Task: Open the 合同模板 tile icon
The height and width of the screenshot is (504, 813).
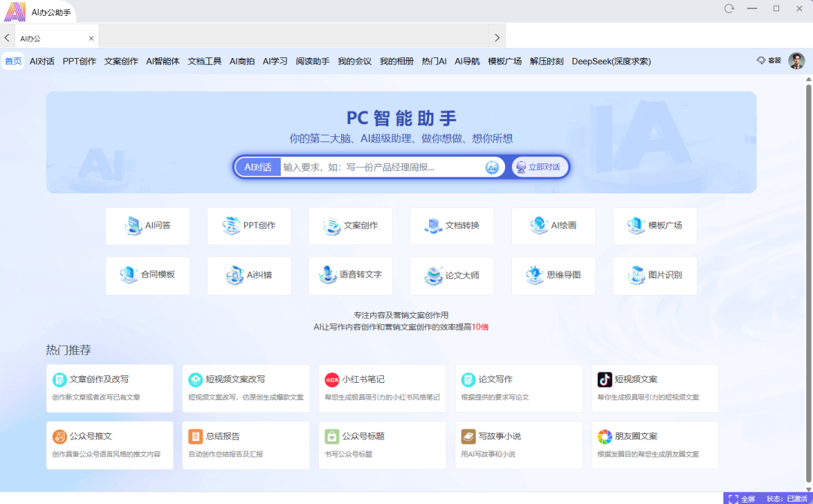Action: [129, 275]
